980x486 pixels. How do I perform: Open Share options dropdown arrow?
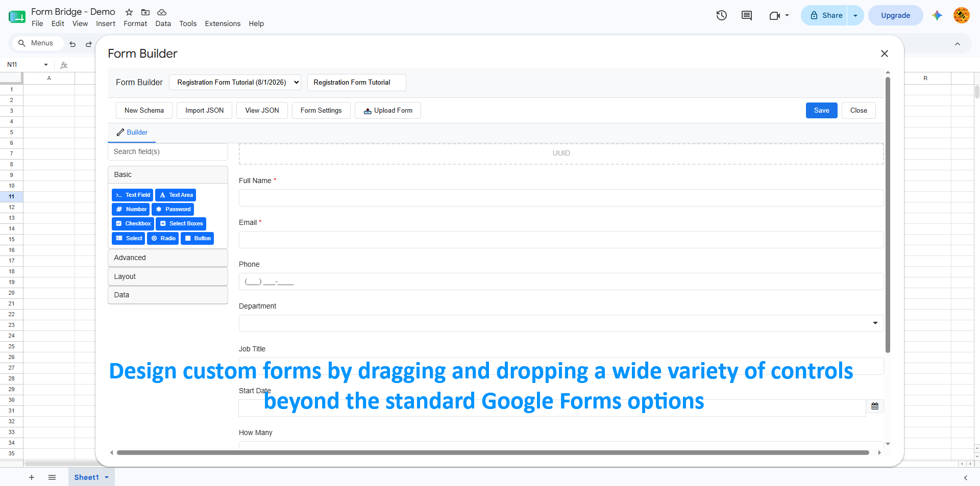click(855, 15)
